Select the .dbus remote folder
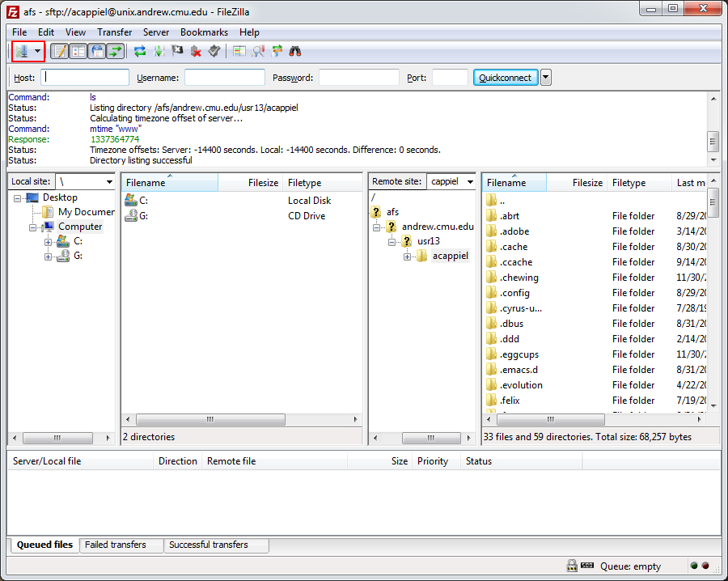This screenshot has height=581, width=728. coord(595,323)
